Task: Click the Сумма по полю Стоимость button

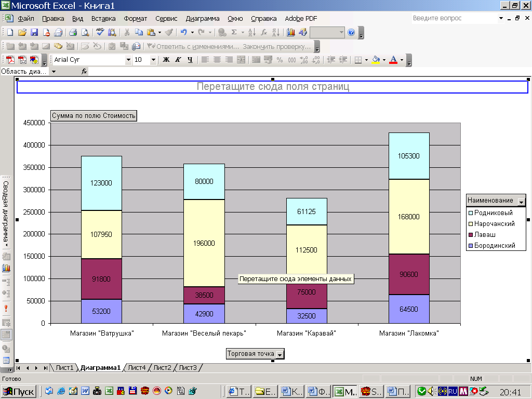Action: (94, 116)
